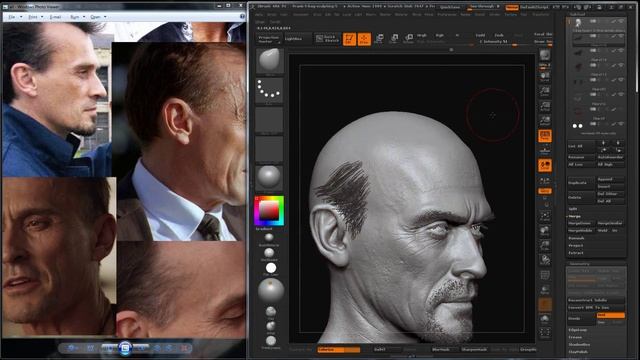This screenshot has width=640, height=360.
Task: Click the Zoom canvas icon
Action: pyautogui.click(x=544, y=91)
